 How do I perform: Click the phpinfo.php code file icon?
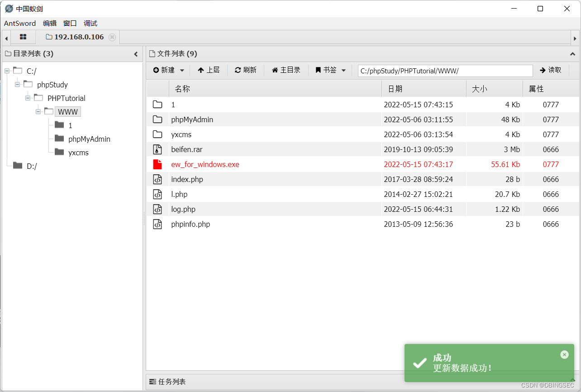click(157, 224)
